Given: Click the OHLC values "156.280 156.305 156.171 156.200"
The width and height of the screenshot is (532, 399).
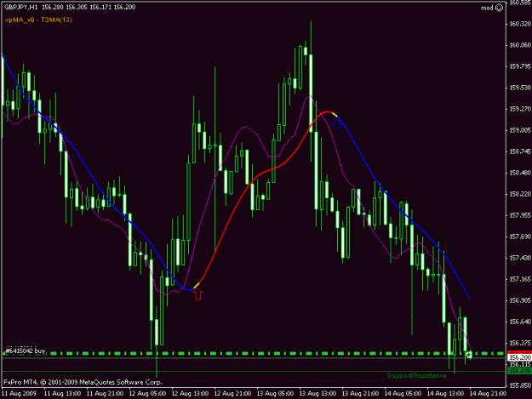Looking at the screenshot, I should pos(89,7).
